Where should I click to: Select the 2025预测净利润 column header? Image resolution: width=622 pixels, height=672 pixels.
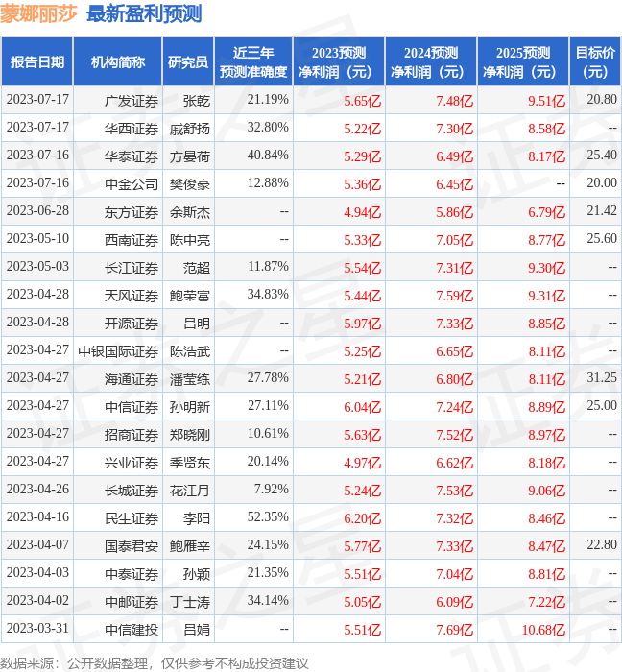tap(523, 61)
